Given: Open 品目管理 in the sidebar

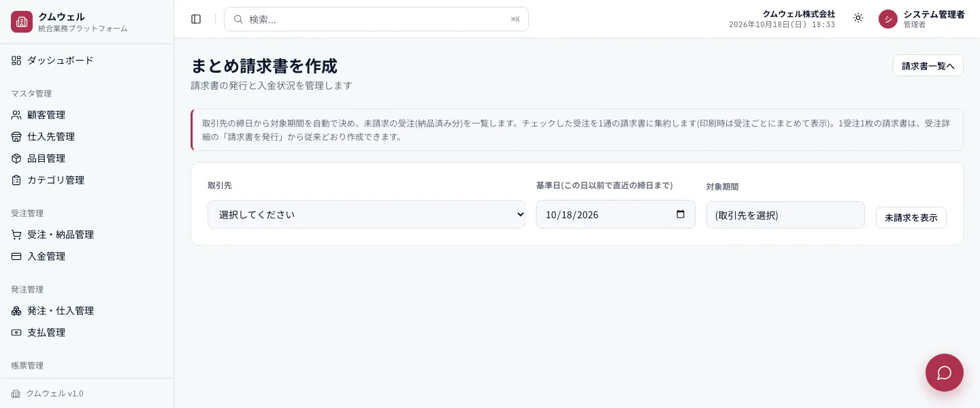Looking at the screenshot, I should click(x=87, y=158).
